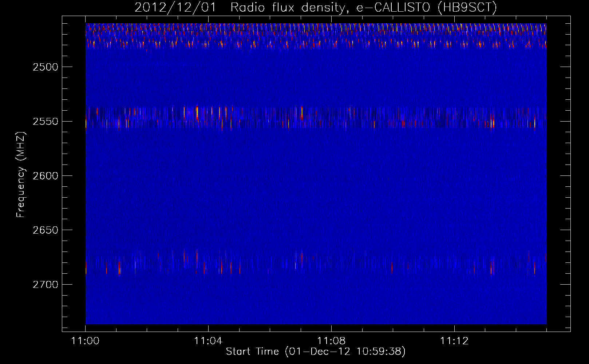Click the Start Time axis caption
589x364 pixels.
[x=316, y=352]
